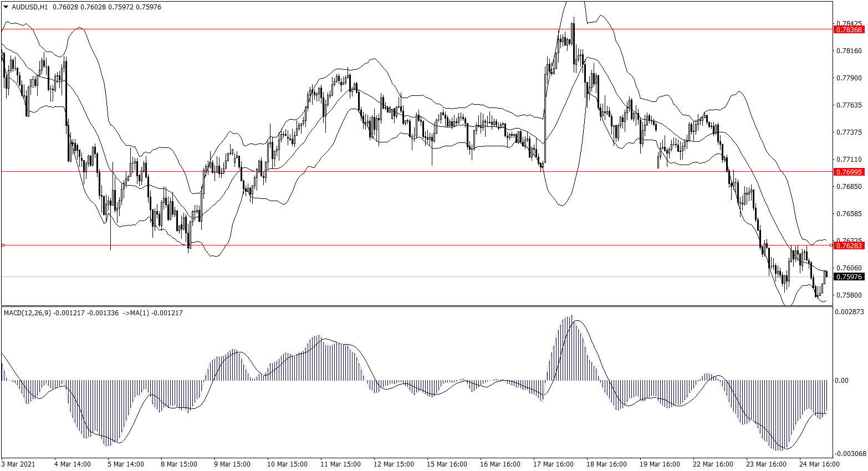Click the 0.78160 price scale value

849,51
